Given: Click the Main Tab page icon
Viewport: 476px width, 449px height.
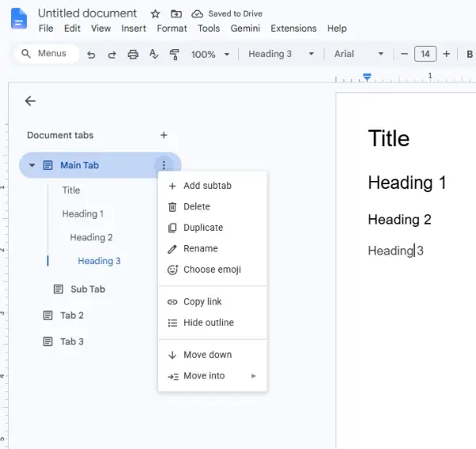Looking at the screenshot, I should point(48,165).
